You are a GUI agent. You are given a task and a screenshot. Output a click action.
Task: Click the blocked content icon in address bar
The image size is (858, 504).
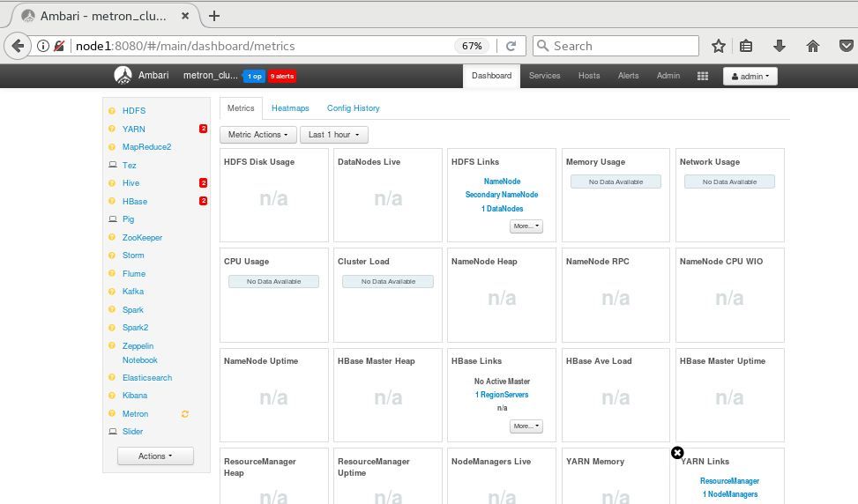click(59, 46)
